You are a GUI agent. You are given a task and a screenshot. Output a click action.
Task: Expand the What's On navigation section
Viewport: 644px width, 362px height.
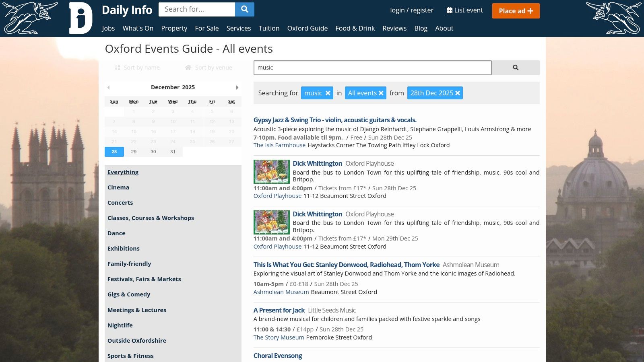click(138, 28)
